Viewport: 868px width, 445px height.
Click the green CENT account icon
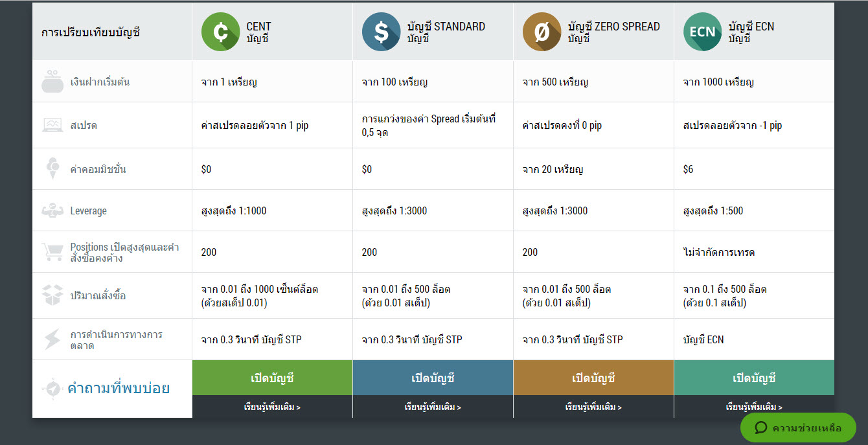[220, 32]
